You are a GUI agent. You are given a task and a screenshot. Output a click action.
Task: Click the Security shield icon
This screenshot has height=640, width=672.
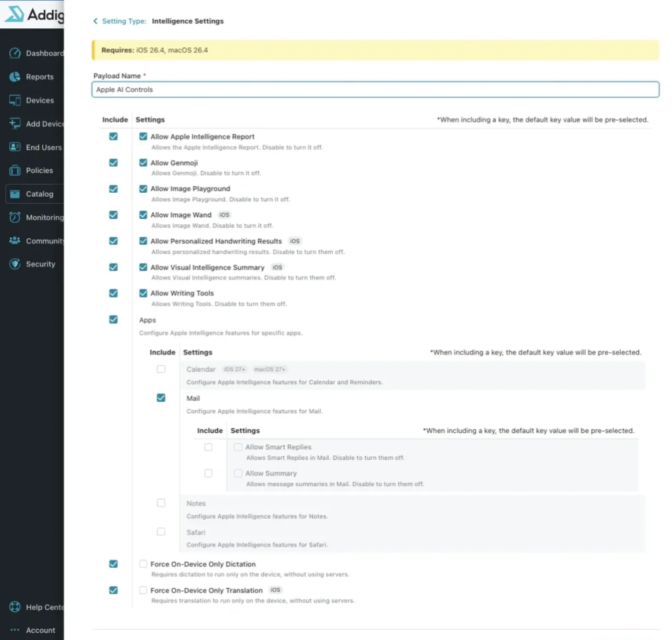point(15,264)
